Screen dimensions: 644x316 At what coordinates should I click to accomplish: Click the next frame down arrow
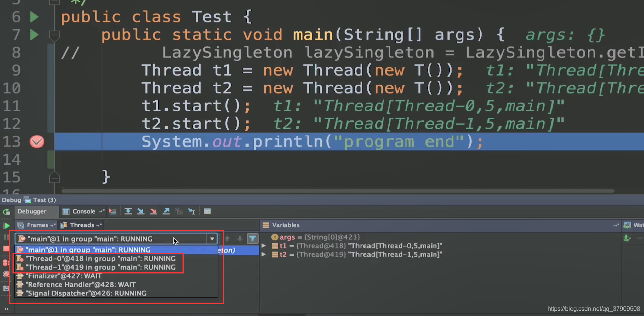coord(240,239)
